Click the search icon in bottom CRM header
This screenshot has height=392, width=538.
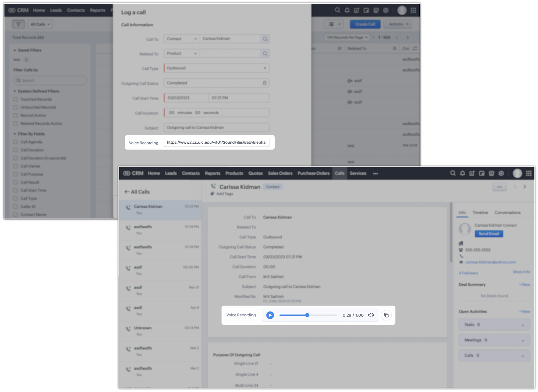point(453,173)
